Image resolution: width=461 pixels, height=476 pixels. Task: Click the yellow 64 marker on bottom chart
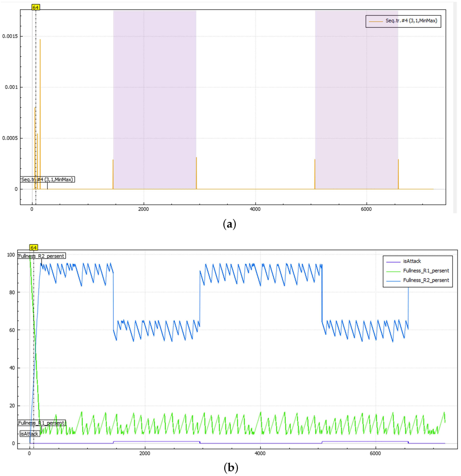pos(33,247)
